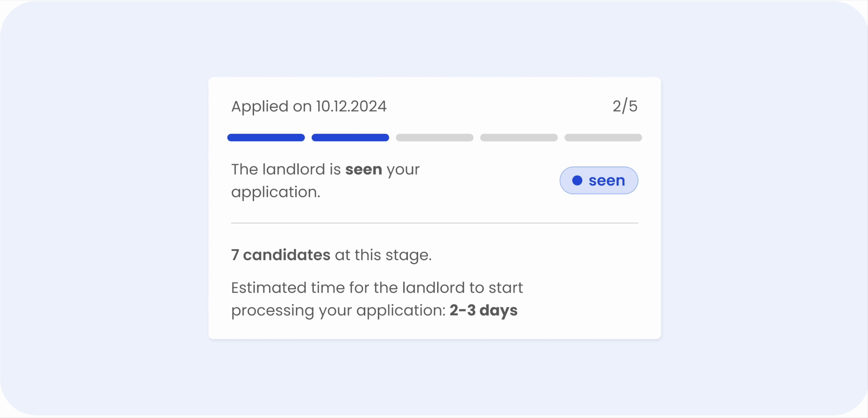The image size is (868, 418).
Task: Click "The landlord is" text
Action: pyautogui.click(x=286, y=170)
